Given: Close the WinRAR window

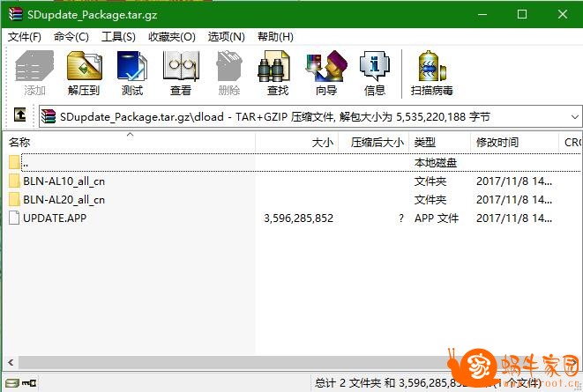Looking at the screenshot, I should tap(563, 14).
